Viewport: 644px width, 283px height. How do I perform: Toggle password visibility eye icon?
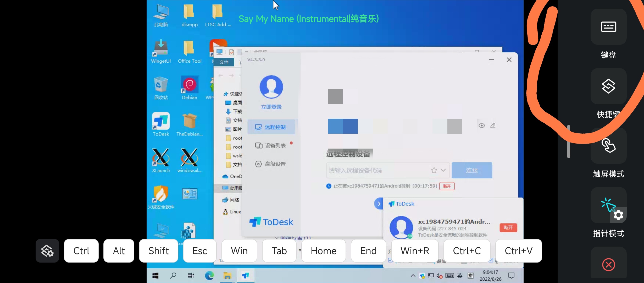click(x=482, y=126)
